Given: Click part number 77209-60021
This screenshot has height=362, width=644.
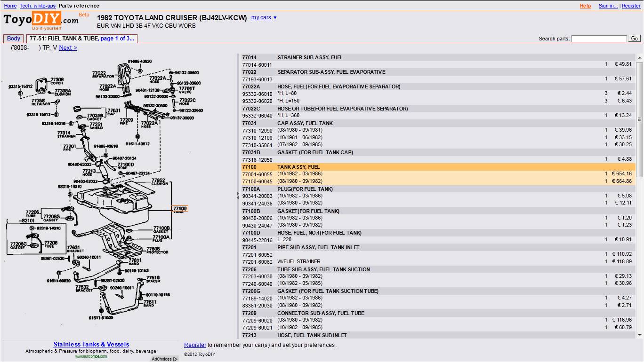Looking at the screenshot, I should click(257, 327).
